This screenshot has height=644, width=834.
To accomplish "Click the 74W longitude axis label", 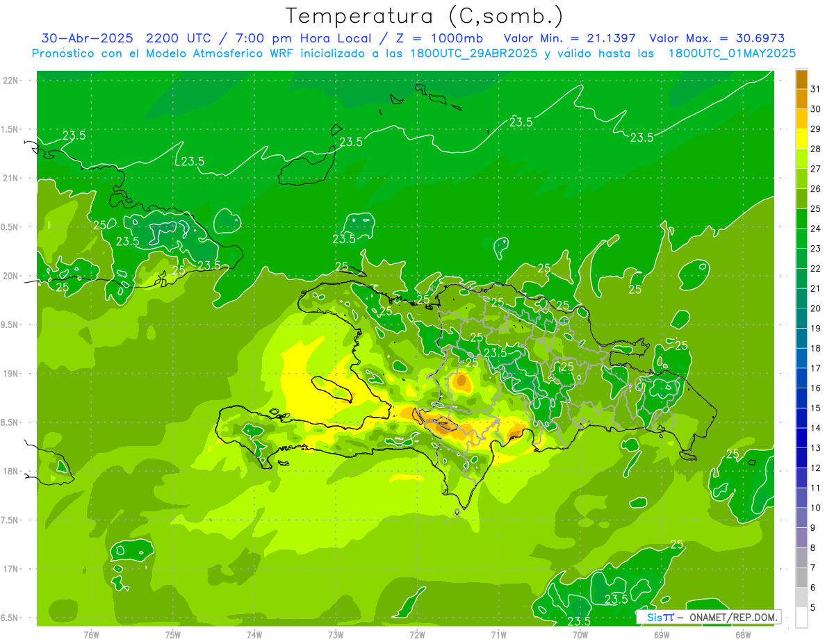I will click(254, 634).
